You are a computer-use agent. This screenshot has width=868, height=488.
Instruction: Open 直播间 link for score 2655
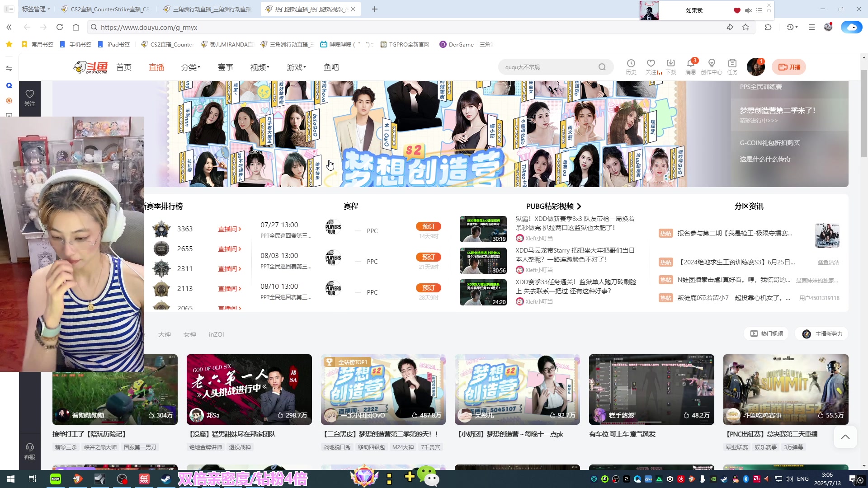230,249
